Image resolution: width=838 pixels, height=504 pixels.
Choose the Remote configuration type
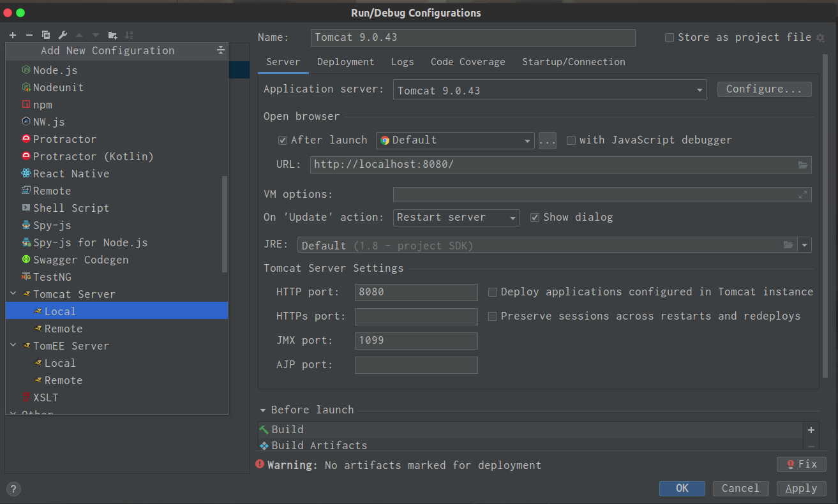click(x=117, y=191)
